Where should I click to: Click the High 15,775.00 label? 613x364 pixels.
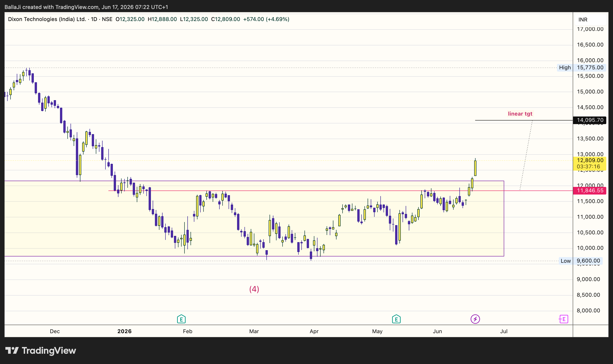(x=581, y=68)
